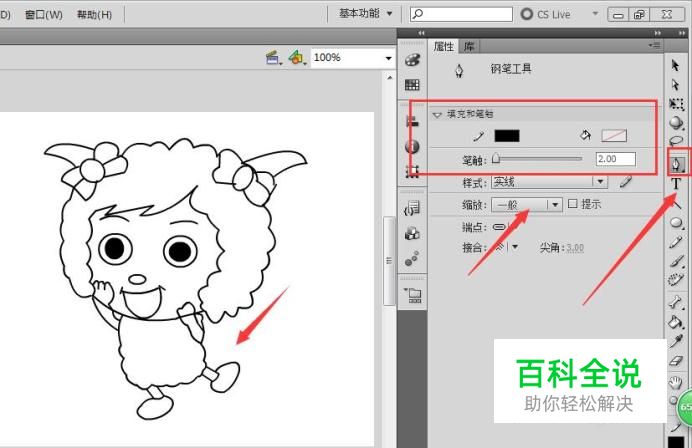Open the Transform panel icon
Viewport: 692px width, 448px height.
pyautogui.click(x=412, y=171)
